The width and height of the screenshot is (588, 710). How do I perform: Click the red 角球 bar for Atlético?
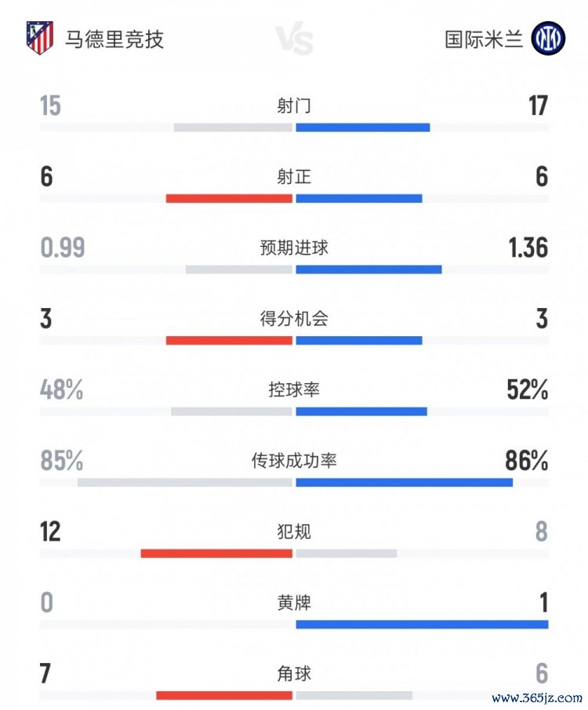click(224, 695)
